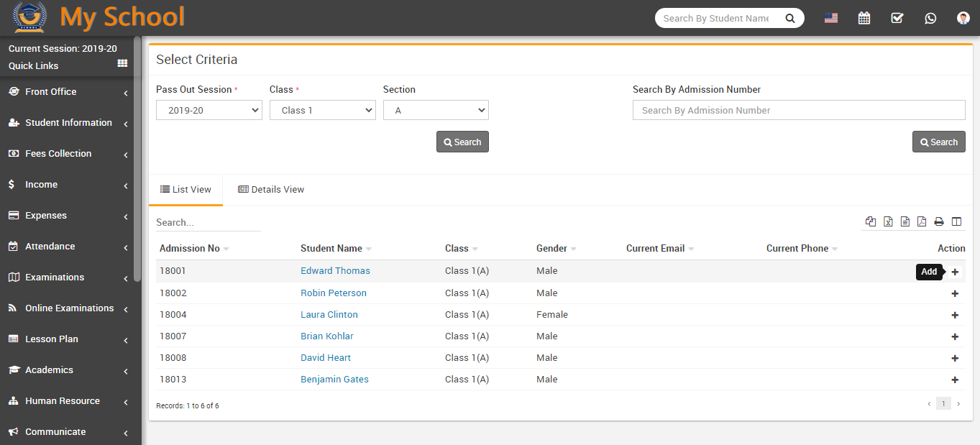Add alumni details for Robin Peterson
Viewport: 980px width, 445px height.
[955, 293]
